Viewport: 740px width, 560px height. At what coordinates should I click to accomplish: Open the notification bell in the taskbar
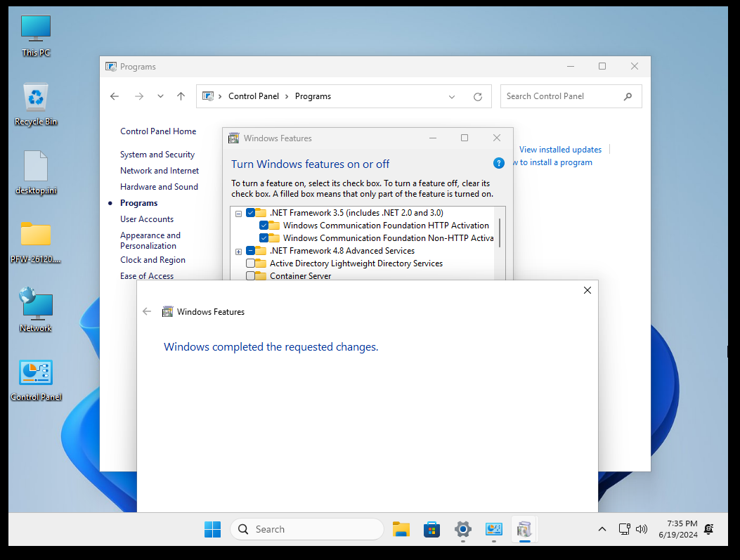[708, 529]
